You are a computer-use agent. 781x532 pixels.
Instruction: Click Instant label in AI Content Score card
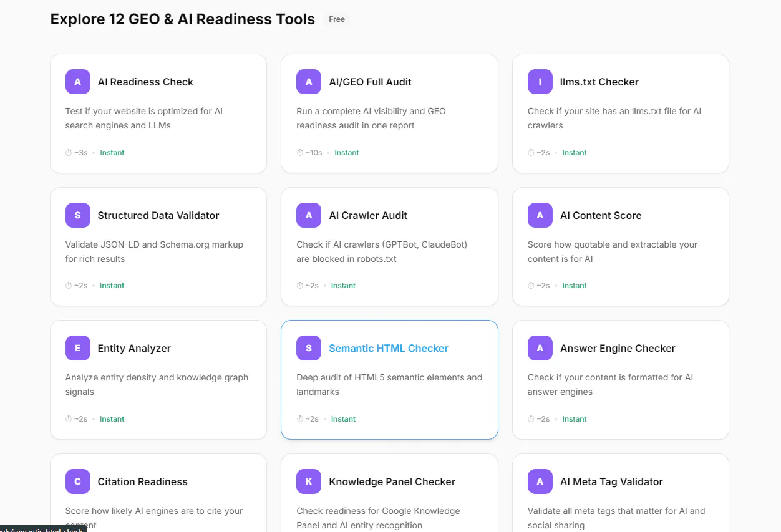tap(575, 286)
